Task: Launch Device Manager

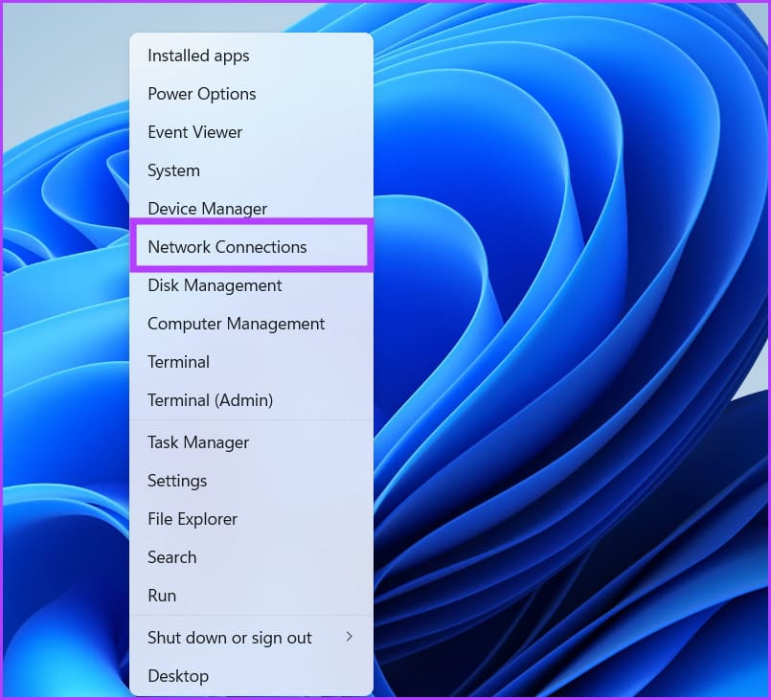Action: (x=251, y=209)
